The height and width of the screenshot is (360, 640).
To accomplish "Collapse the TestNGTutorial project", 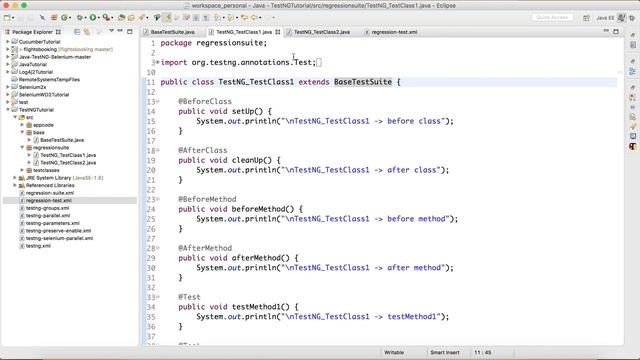I will tap(7, 110).
